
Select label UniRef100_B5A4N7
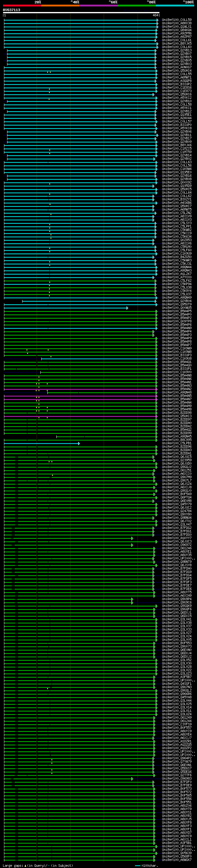point(177,399)
